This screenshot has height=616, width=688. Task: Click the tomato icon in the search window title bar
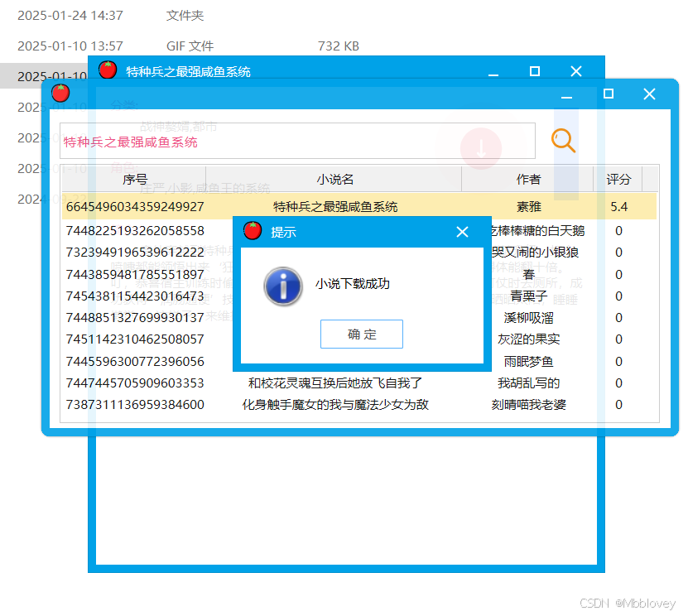60,93
